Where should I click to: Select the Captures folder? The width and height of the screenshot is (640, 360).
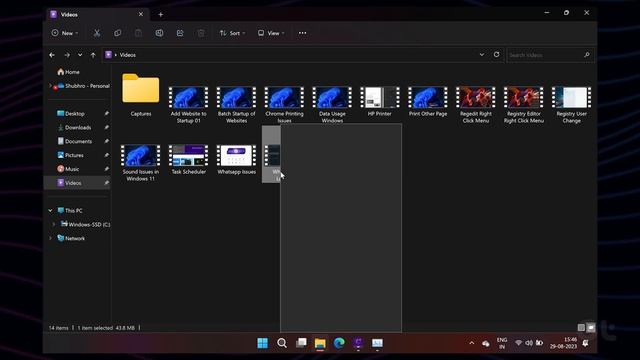141,95
